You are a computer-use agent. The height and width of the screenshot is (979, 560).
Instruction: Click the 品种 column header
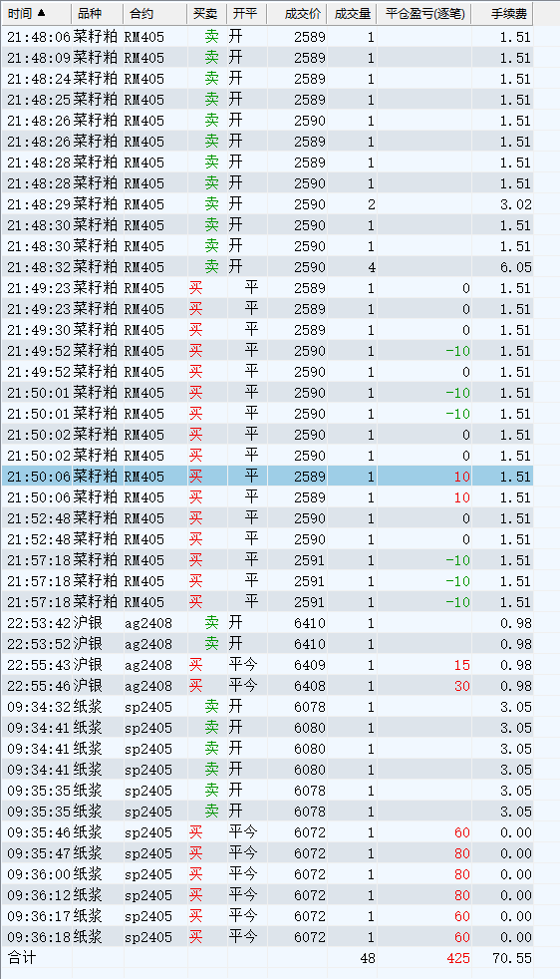point(98,13)
